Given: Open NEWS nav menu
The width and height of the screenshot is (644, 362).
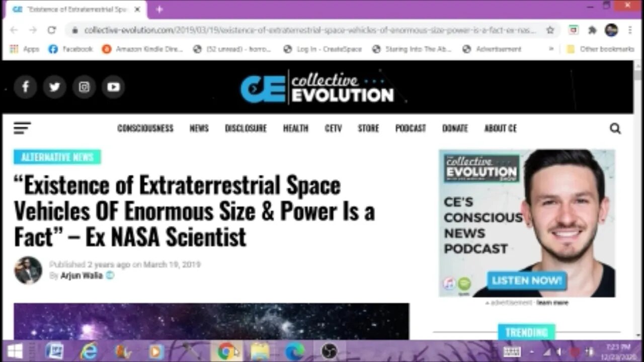Looking at the screenshot, I should click(199, 129).
